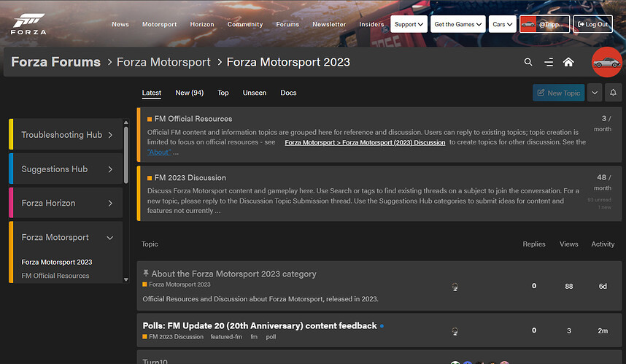The height and width of the screenshot is (364, 626).
Task: Click the Forza logo in header
Action: coord(28,24)
